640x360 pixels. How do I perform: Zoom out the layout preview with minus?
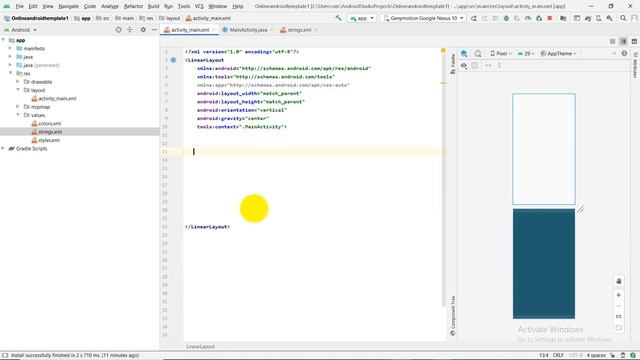tap(619, 306)
